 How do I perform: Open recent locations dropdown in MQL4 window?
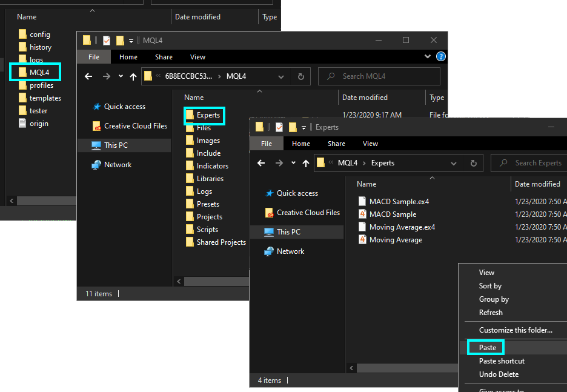pos(121,76)
